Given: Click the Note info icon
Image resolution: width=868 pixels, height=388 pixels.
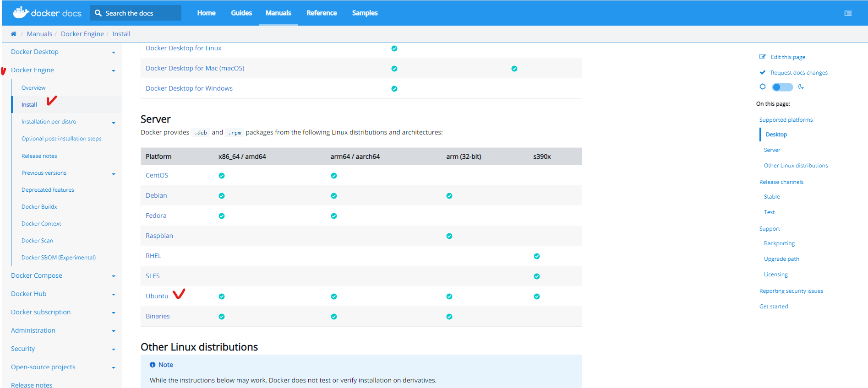Looking at the screenshot, I should [153, 365].
